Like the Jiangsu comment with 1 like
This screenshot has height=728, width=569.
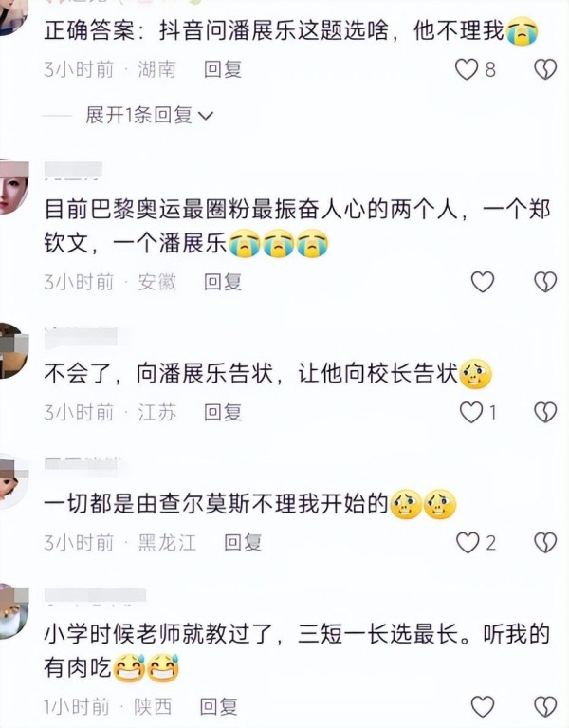point(470,412)
